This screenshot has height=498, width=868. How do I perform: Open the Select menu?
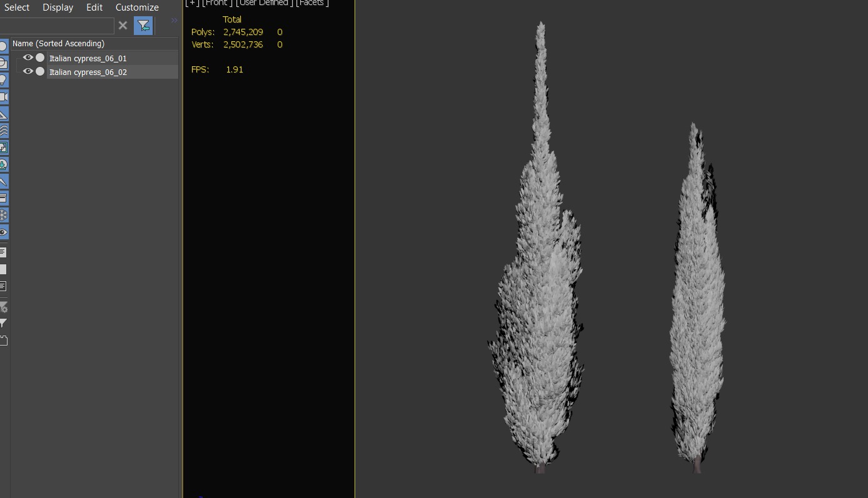(x=17, y=7)
